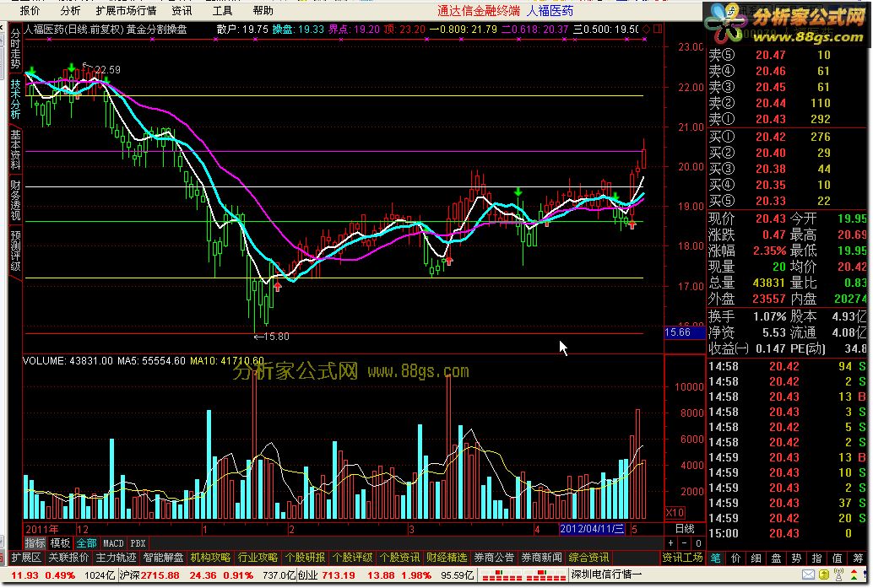Click the 资讯工场 button
Image resolution: width=873 pixels, height=588 pixels.
[682, 558]
